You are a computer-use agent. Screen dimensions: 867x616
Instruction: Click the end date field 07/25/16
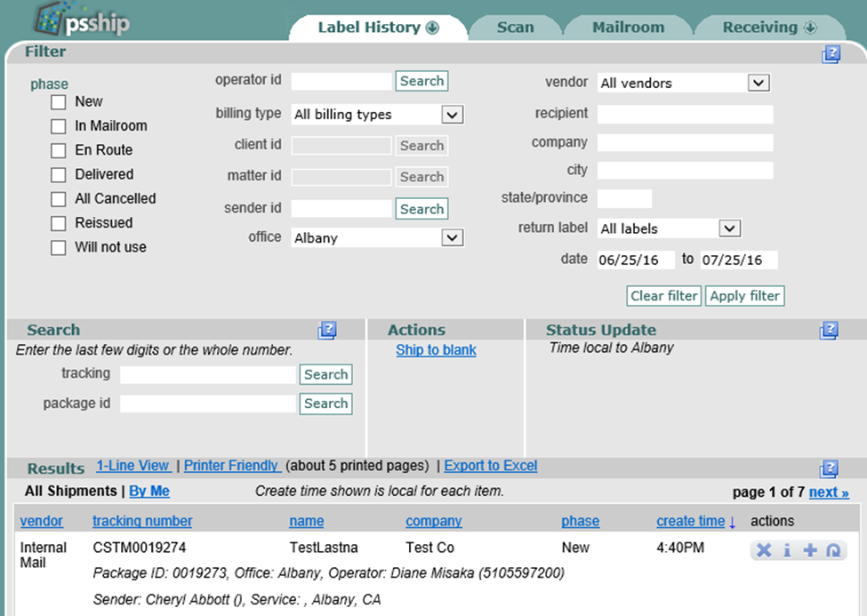pyautogui.click(x=739, y=260)
